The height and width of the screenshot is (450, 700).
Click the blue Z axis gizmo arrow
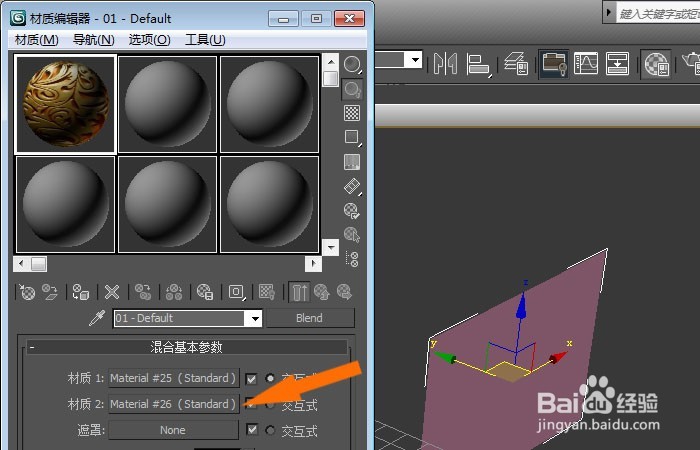(521, 305)
